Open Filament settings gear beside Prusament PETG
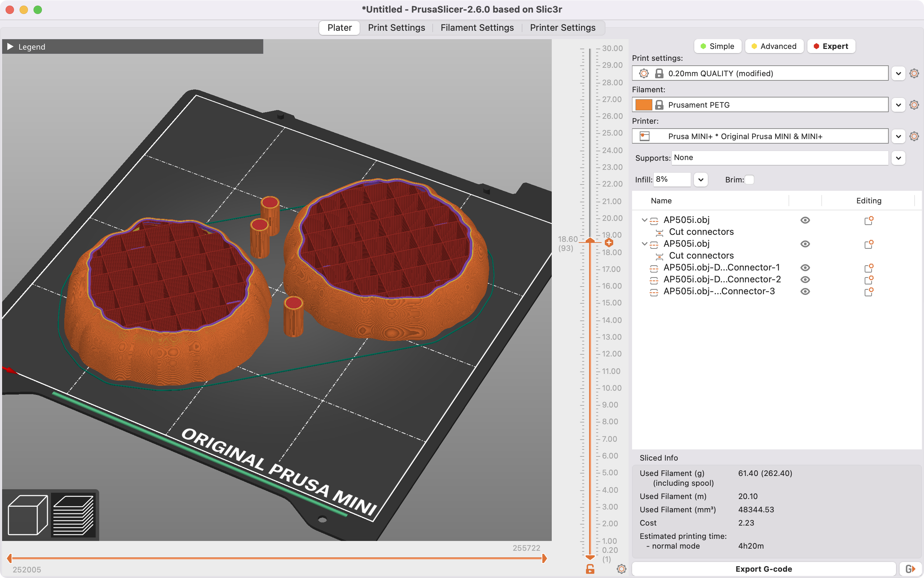Viewport: 924px width, 578px height. coord(915,104)
